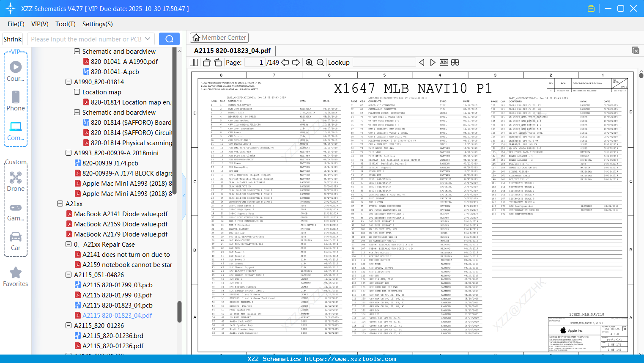Screen dimensions: 644x363
Task: Open 820-01814 Physical scanning PDF
Action: coord(127,143)
